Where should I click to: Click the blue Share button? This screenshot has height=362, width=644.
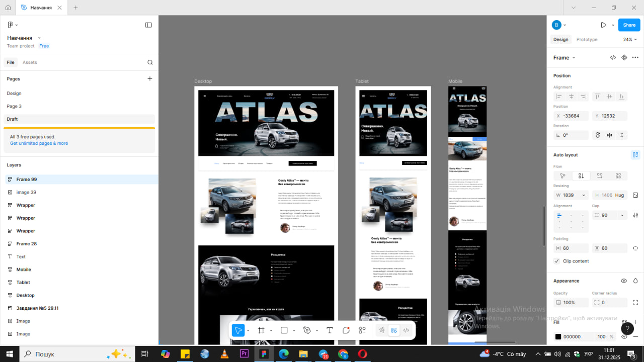pos(629,25)
